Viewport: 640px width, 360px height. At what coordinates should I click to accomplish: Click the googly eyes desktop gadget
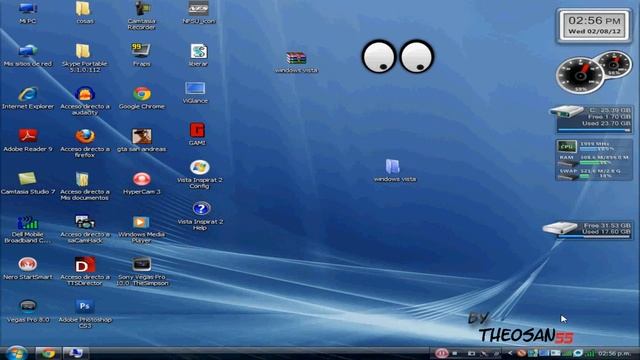(398, 56)
